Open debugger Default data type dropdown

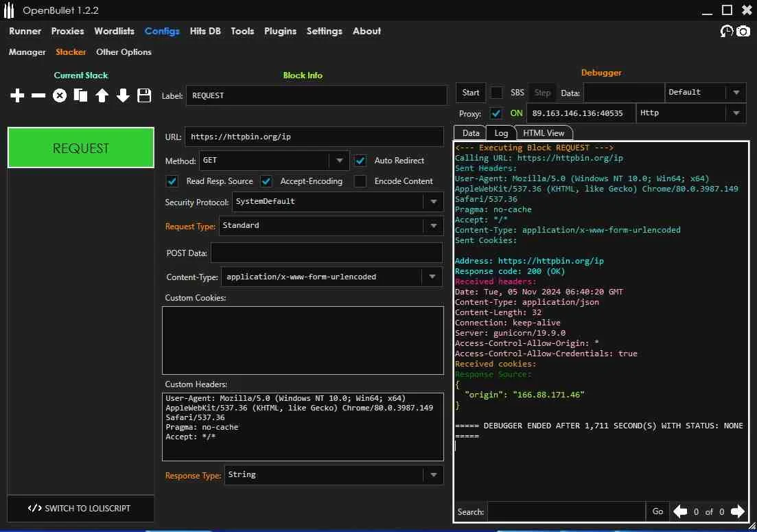(706, 92)
